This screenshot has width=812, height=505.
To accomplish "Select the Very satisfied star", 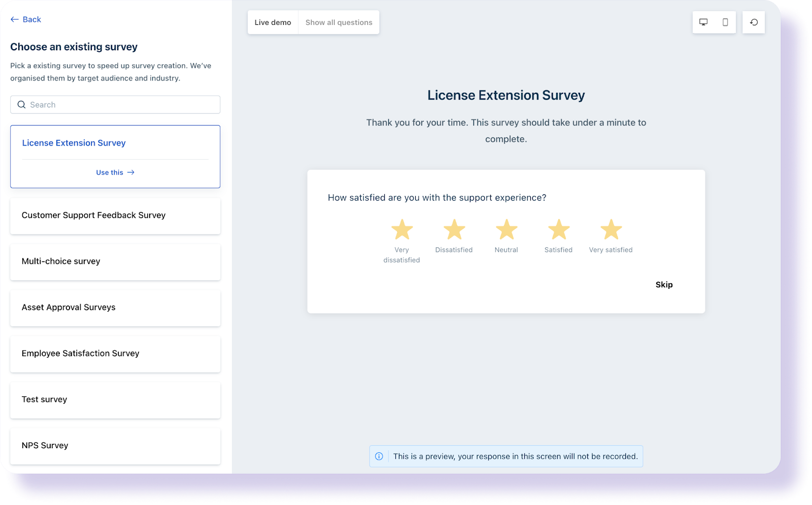I will pos(611,229).
